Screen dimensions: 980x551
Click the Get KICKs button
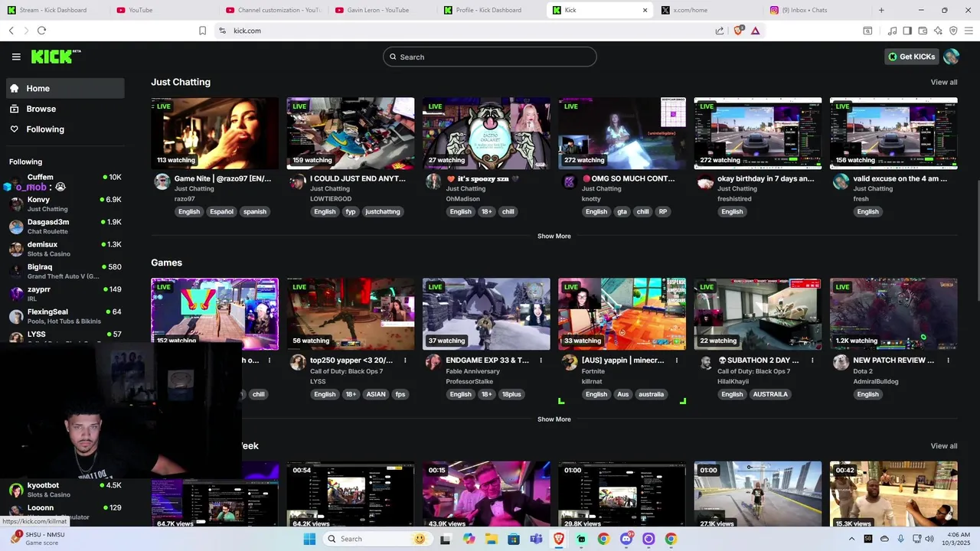click(911, 57)
